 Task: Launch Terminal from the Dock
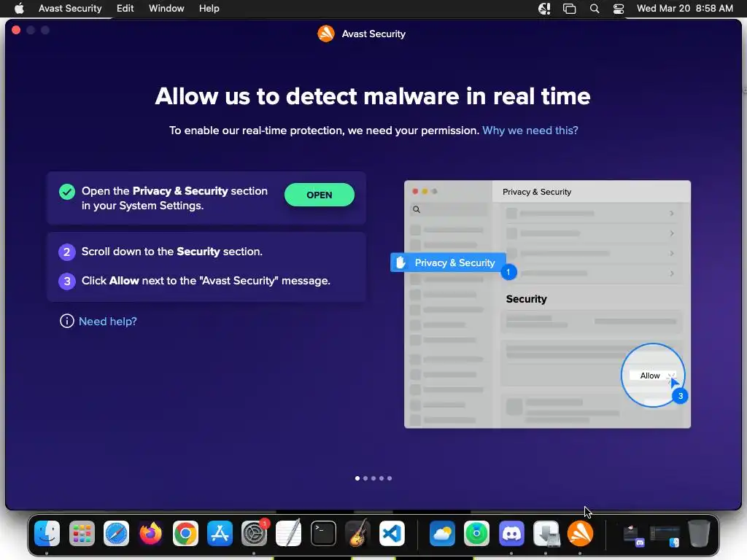click(323, 533)
